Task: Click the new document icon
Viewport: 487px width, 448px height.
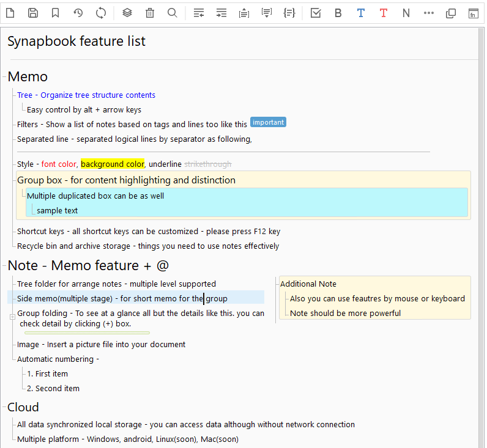Action: (x=10, y=13)
